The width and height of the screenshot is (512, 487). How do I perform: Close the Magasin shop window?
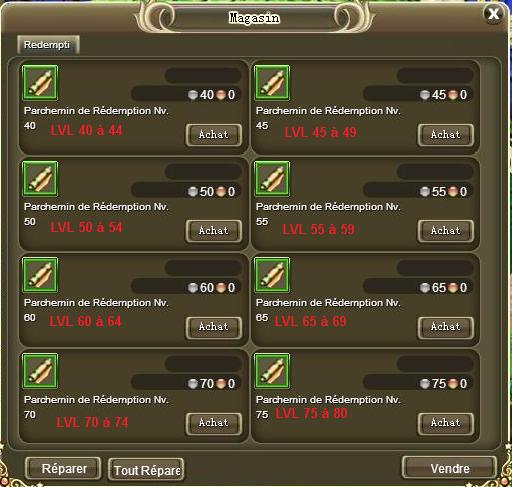(493, 14)
